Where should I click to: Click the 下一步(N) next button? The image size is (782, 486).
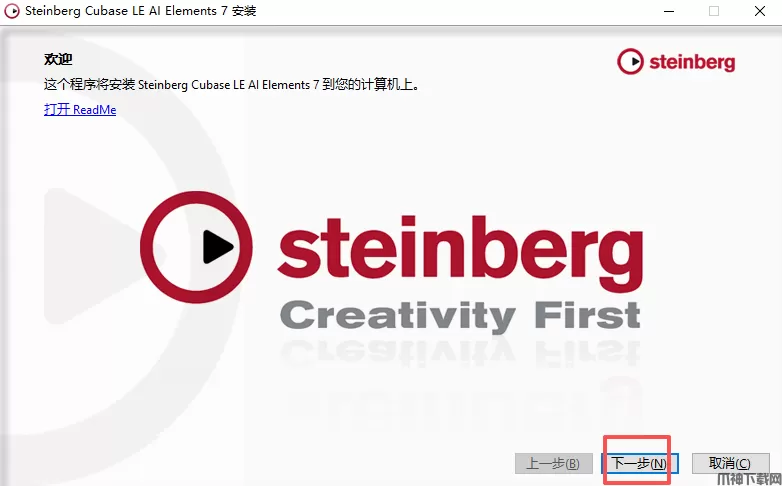tap(640, 464)
